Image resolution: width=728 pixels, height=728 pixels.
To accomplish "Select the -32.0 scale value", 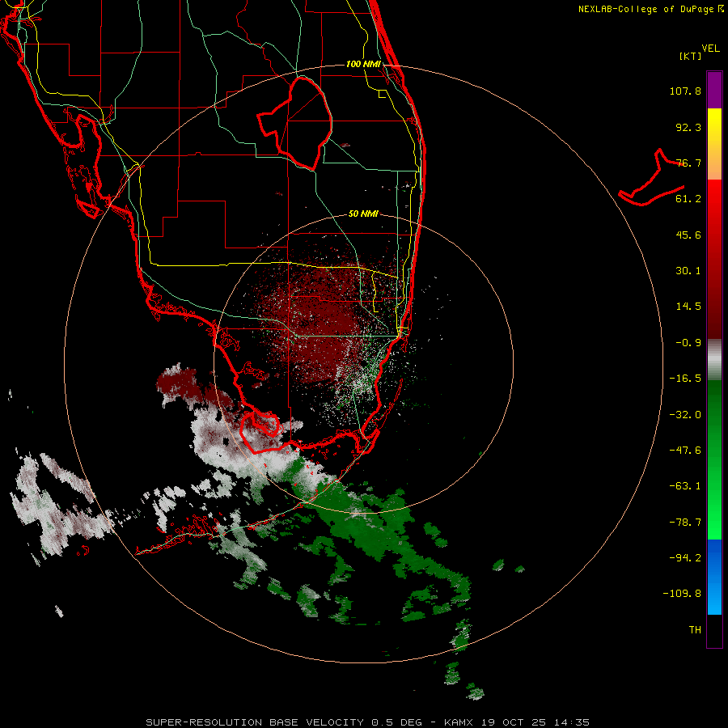I will coord(685,415).
